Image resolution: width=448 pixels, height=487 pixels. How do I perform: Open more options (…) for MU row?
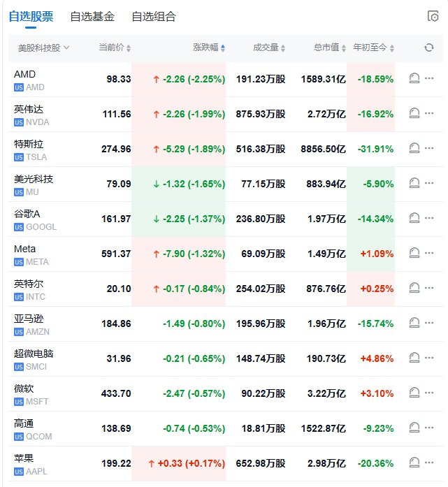click(x=429, y=183)
